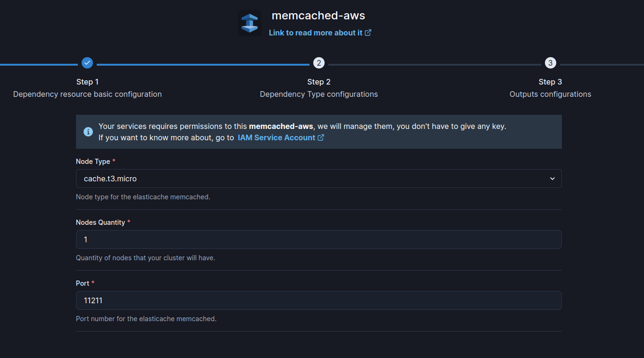The height and width of the screenshot is (358, 644).
Task: Click the "Node Type" field label
Action: click(93, 162)
